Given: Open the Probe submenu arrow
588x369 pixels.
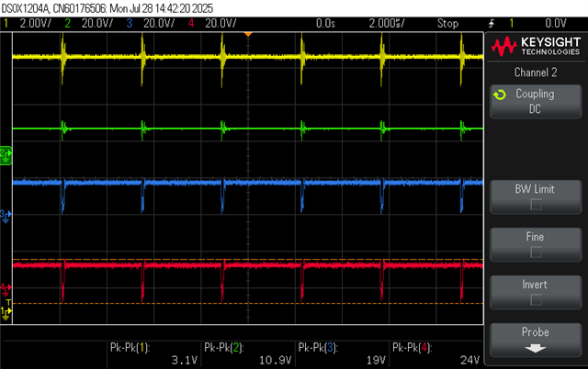Looking at the screenshot, I should 536,349.
